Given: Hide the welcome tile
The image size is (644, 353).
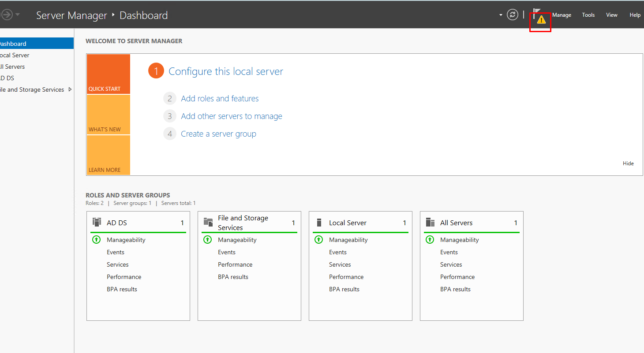Looking at the screenshot, I should coord(628,163).
